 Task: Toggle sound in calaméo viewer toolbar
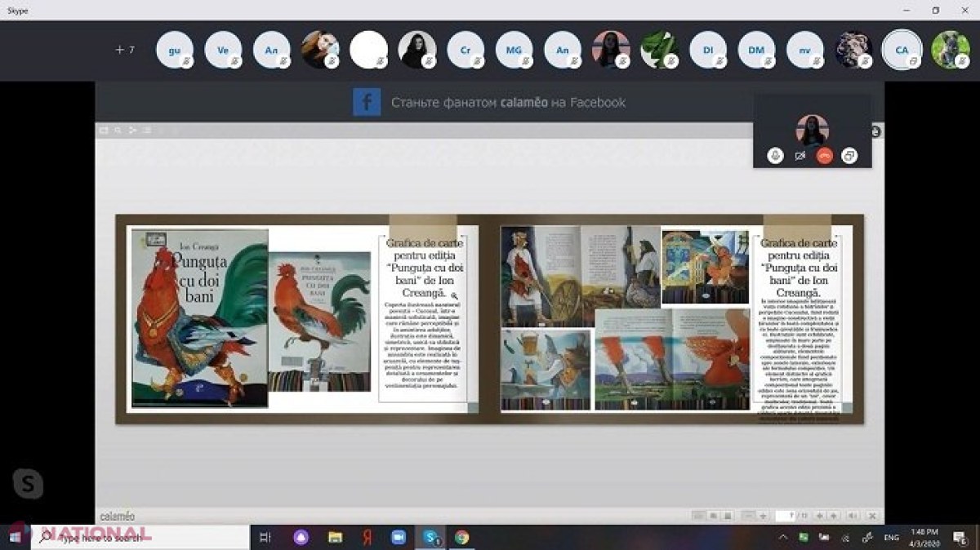[854, 516]
